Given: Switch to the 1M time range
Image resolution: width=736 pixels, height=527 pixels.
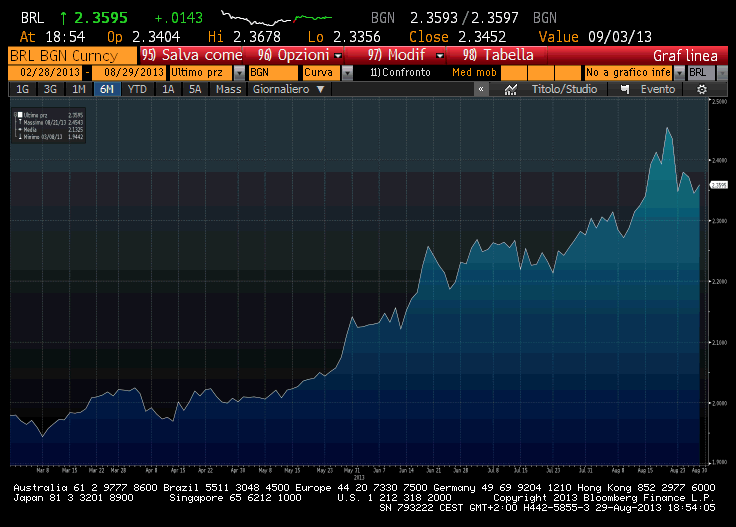Looking at the screenshot, I should click(x=78, y=89).
